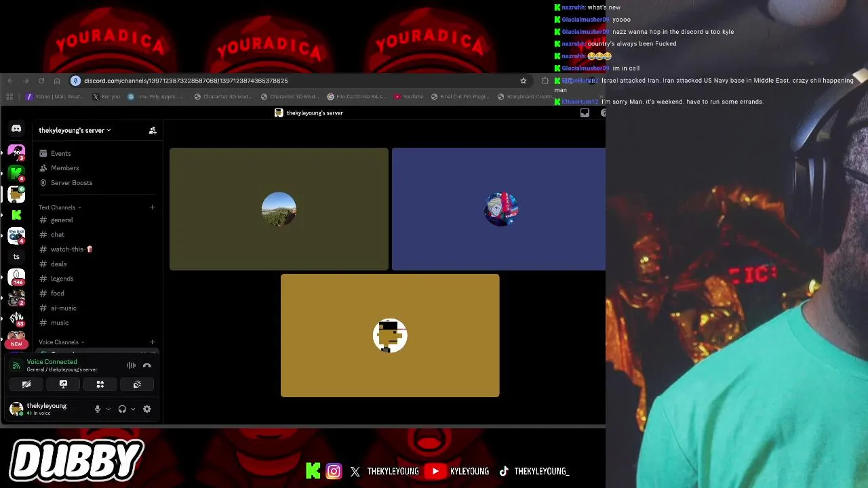Open the soundboard button
The width and height of the screenshot is (868, 488).
137,384
